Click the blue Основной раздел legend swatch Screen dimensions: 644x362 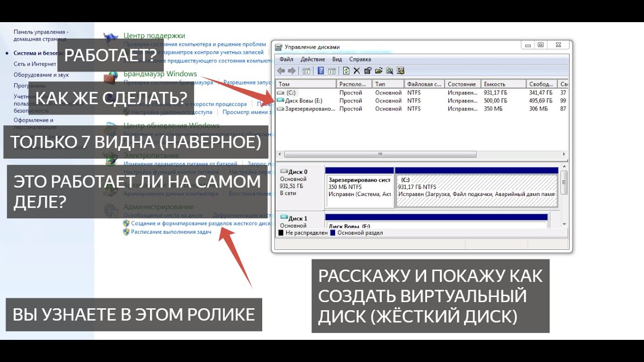333,233
